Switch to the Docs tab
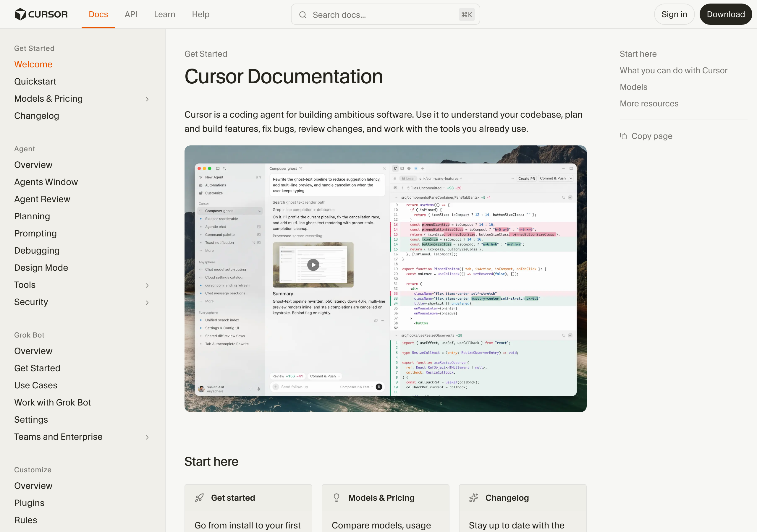Image resolution: width=757 pixels, height=532 pixels. [98, 14]
